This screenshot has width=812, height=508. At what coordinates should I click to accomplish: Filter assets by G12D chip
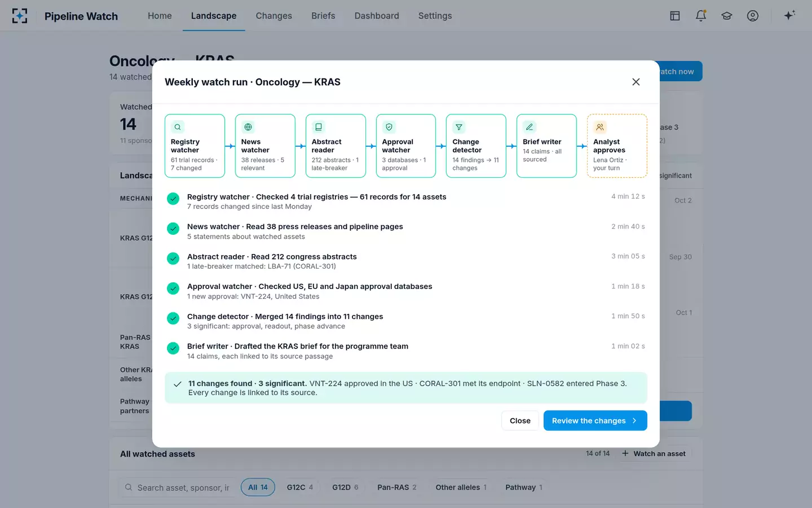(x=345, y=487)
